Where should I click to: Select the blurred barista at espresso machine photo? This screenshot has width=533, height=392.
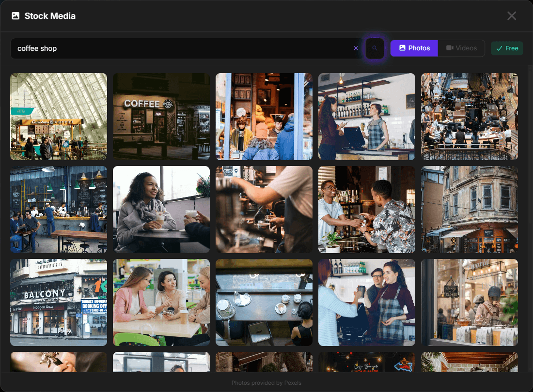point(264,210)
